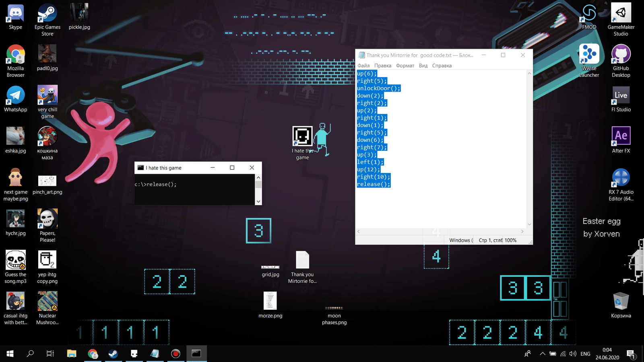The image size is (644, 362).
Task: Click the console window scroll down arrow
Action: 258,202
